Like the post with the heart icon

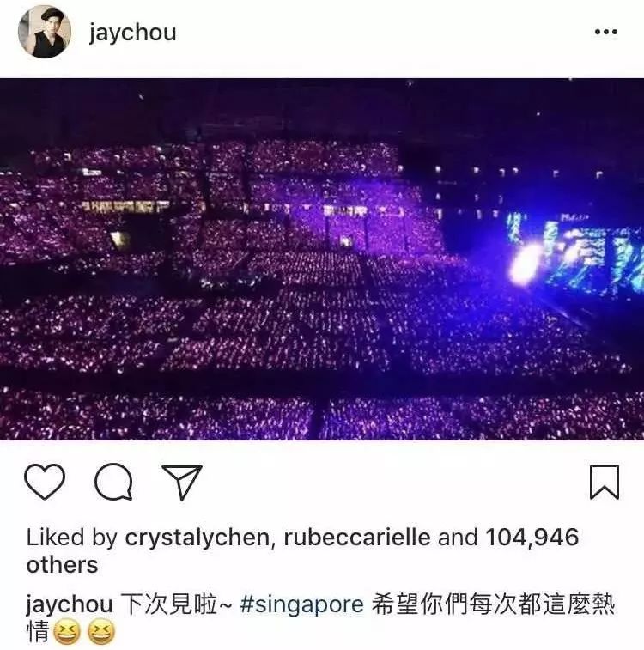point(45,482)
